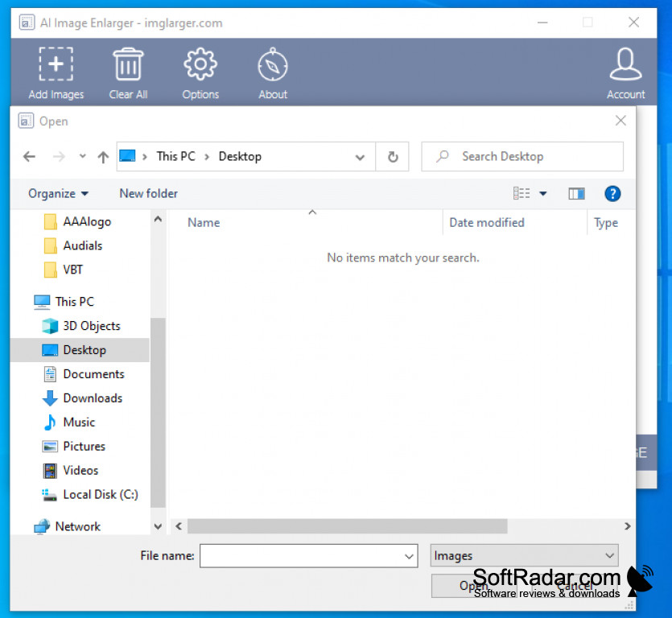Sort by the Date modified column header
Viewport: 672px width, 618px height.
click(487, 223)
